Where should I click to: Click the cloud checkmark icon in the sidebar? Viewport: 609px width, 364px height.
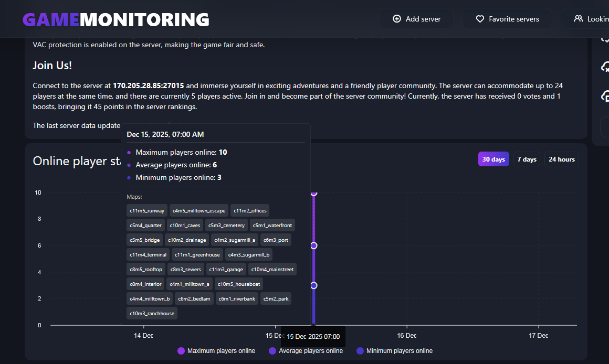605,39
